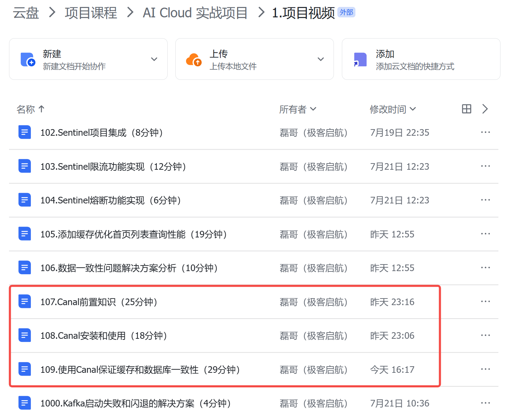Open more options for 103.Sentinel限流功能实现
The height and width of the screenshot is (420, 505).
point(486,166)
